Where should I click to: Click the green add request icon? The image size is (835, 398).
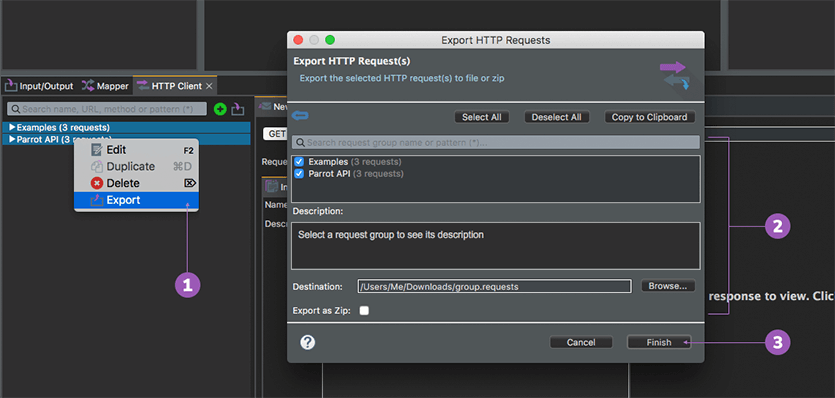click(220, 109)
